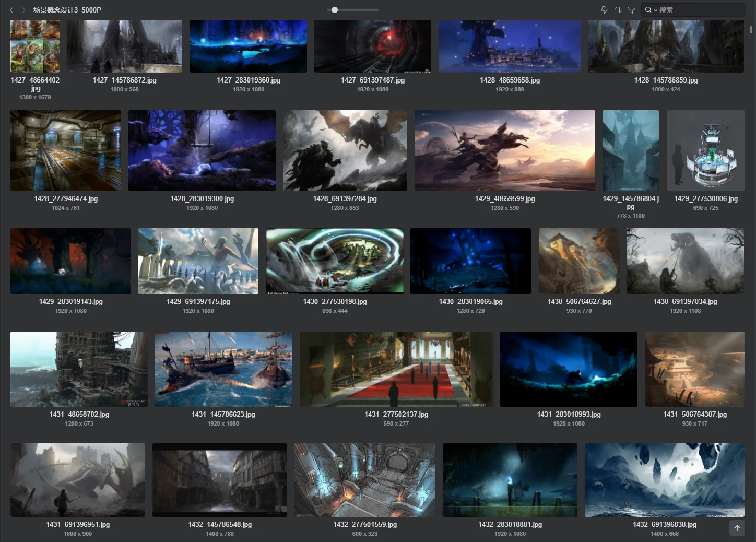Select thumbnail 1427_283019360.jpg blue forest
Screen dimensions: 756x542
[249, 46]
